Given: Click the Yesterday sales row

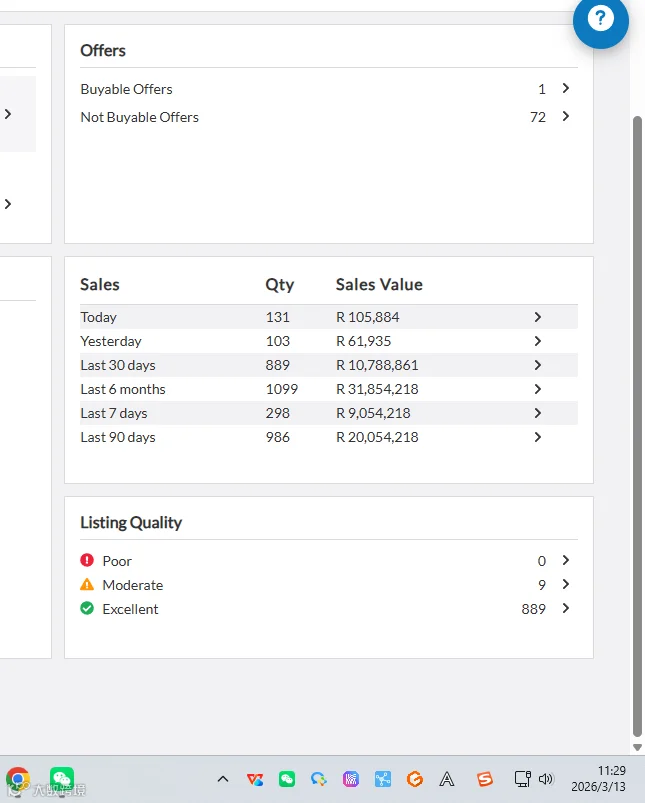Looking at the screenshot, I should [x=329, y=341].
